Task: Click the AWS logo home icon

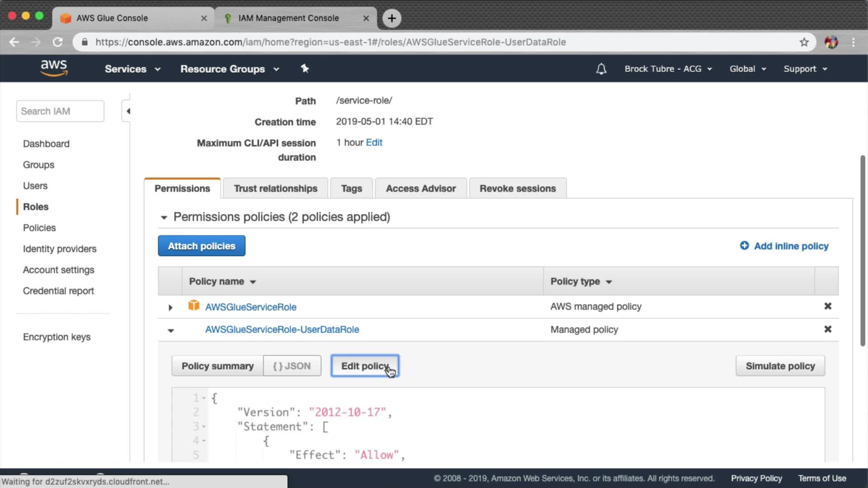Action: 54,68
